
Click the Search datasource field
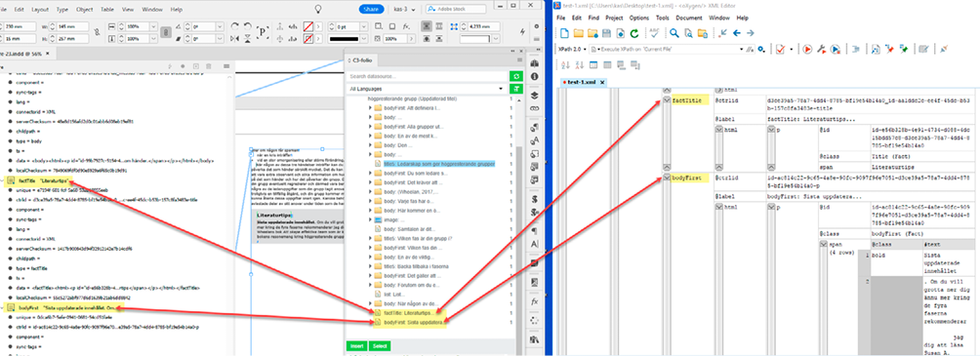[427, 76]
